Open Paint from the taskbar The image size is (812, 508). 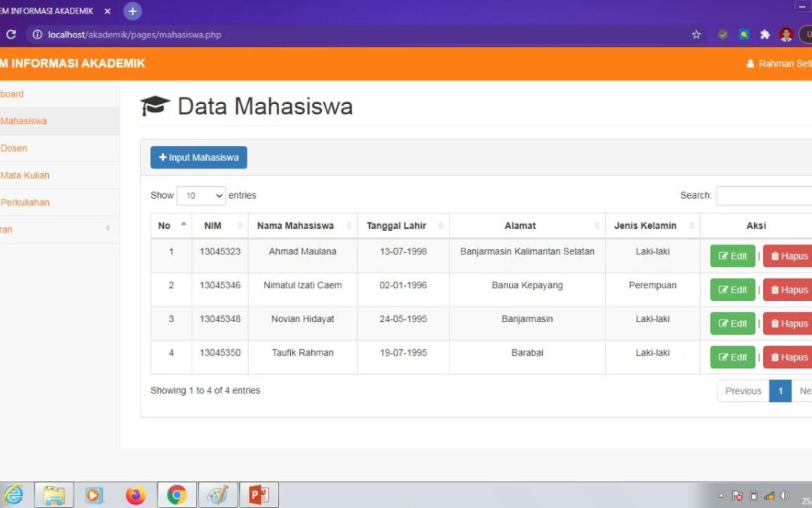(x=217, y=494)
